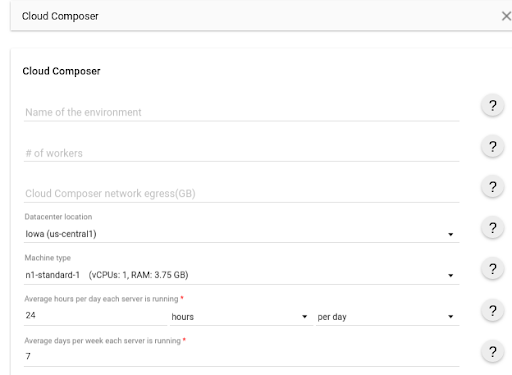Show help for network egress field

(492, 187)
